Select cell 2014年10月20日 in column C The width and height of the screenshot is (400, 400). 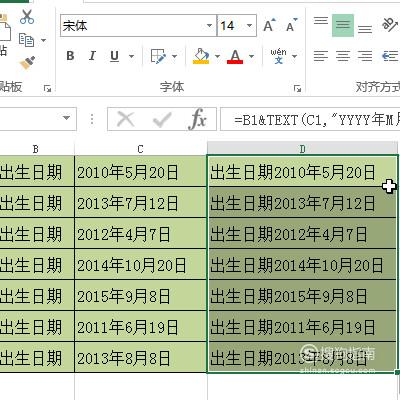[x=140, y=264]
